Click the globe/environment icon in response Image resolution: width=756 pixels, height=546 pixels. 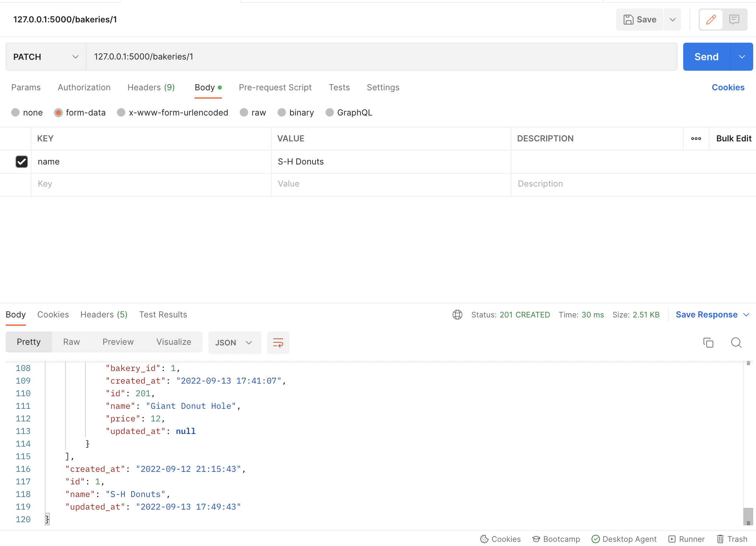458,314
